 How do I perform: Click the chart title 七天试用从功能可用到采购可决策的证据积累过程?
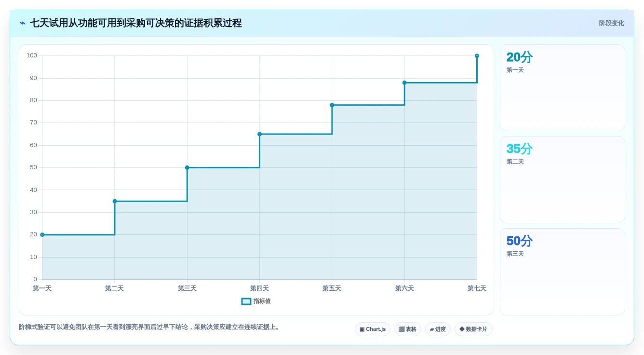pos(136,23)
